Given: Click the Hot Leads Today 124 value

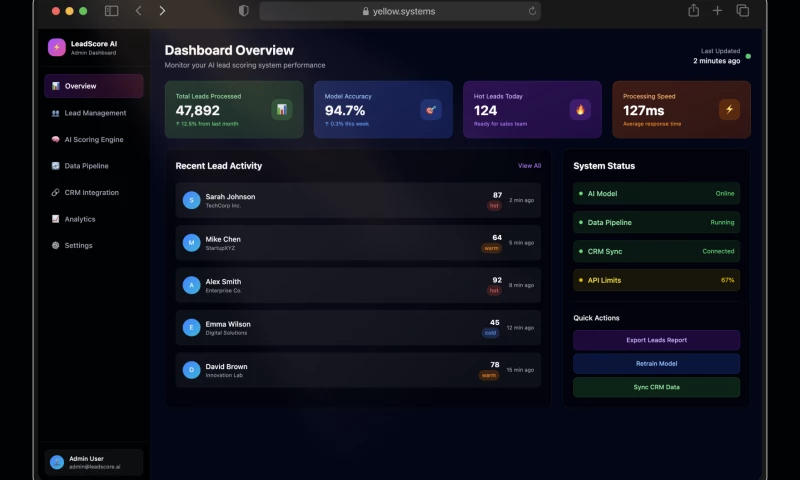Looking at the screenshot, I should click(x=485, y=111).
